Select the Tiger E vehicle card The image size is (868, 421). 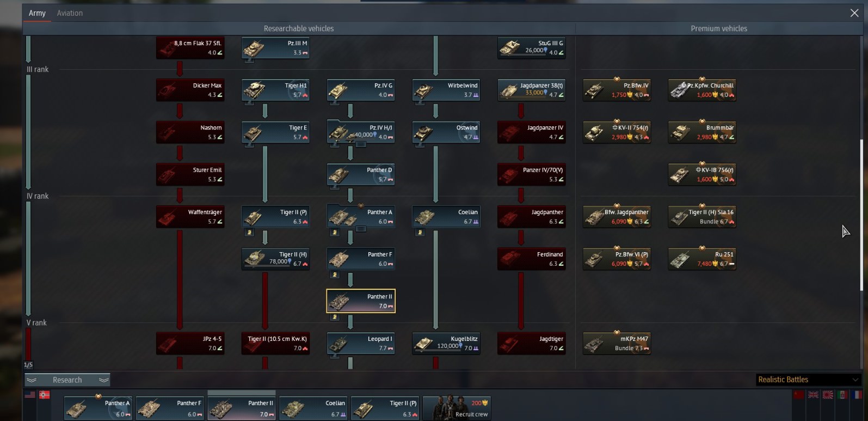point(275,132)
